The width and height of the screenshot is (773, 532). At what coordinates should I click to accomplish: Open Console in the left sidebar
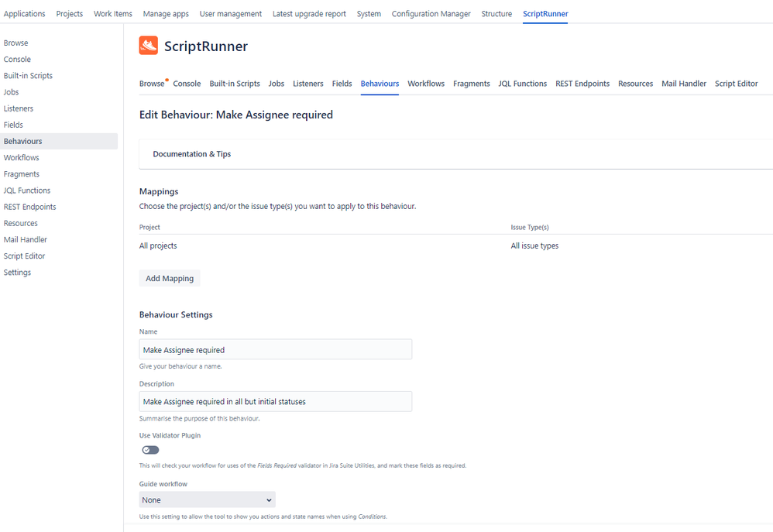(17, 59)
